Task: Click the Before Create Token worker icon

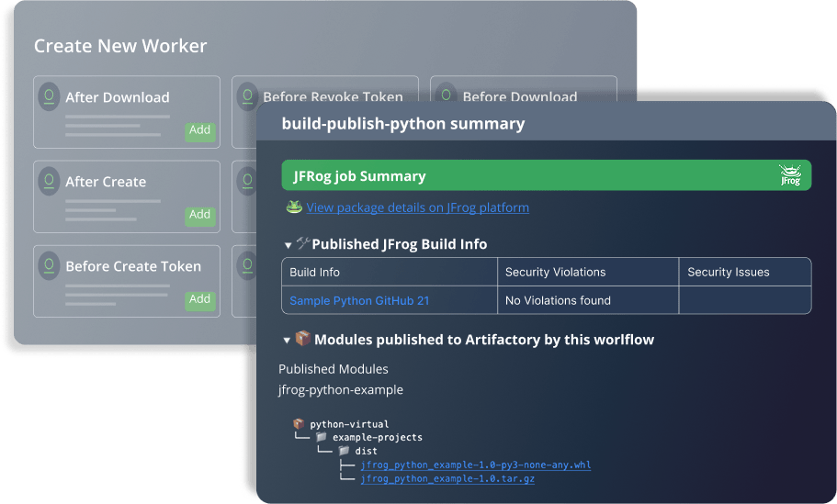Action: coord(49,265)
